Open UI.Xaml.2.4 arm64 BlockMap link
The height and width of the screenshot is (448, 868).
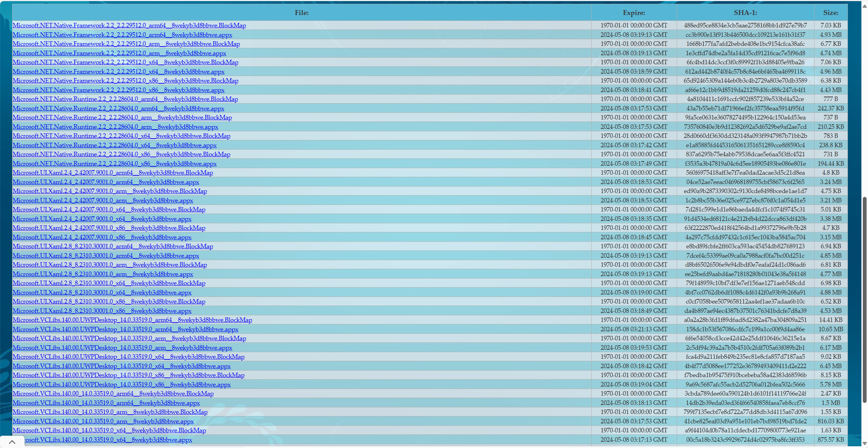tap(113, 173)
